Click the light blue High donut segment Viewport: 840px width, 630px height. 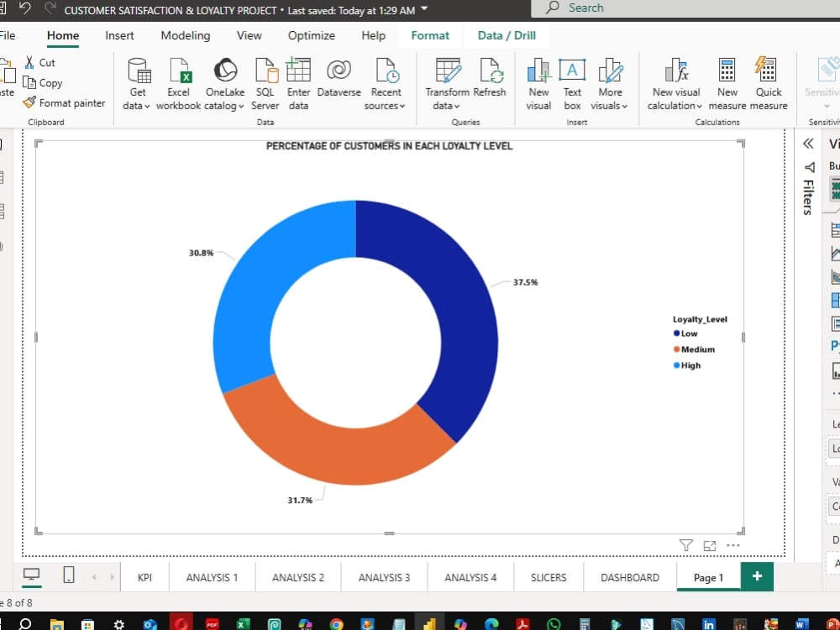pyautogui.click(x=255, y=284)
